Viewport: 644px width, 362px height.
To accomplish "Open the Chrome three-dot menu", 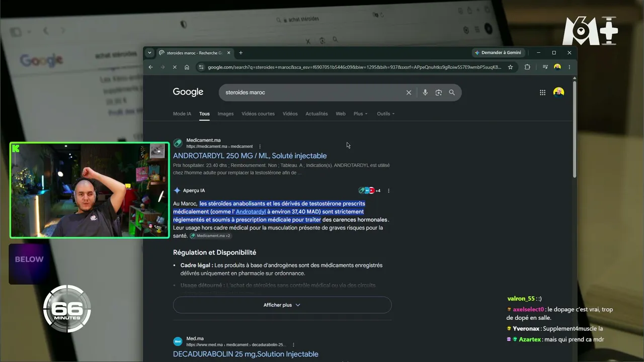I will tap(570, 67).
